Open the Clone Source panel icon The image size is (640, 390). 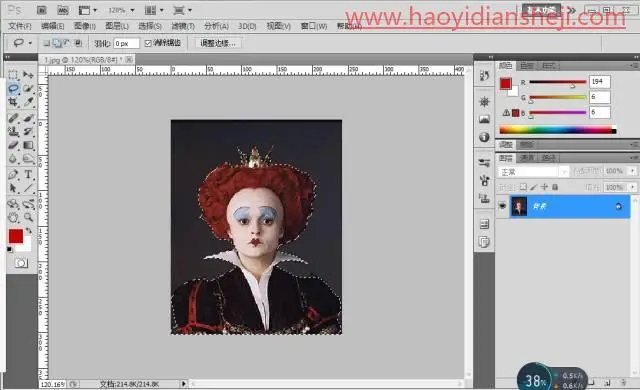(484, 198)
